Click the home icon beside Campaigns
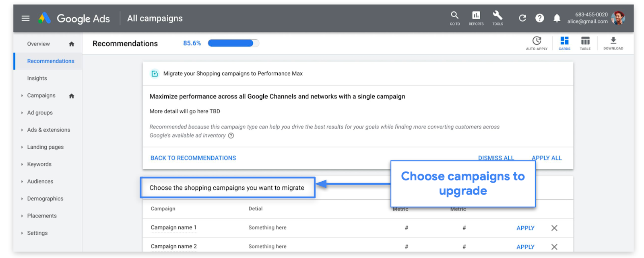Viewport: 644px width, 258px height. pos(72,96)
